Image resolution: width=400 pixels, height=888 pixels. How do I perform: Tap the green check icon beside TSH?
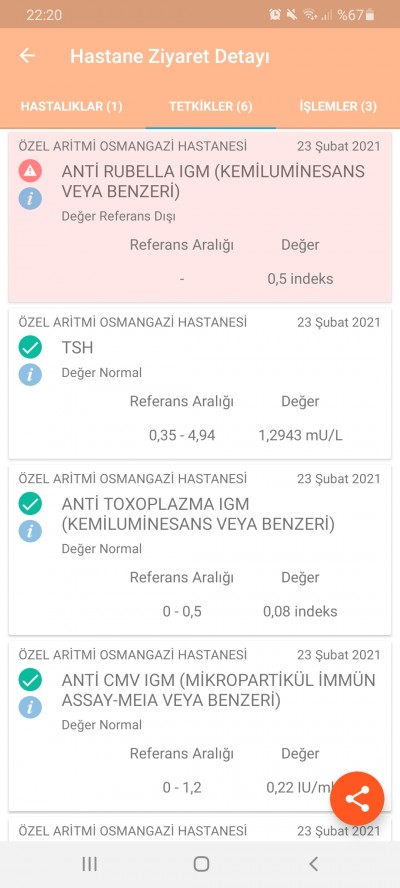point(30,347)
